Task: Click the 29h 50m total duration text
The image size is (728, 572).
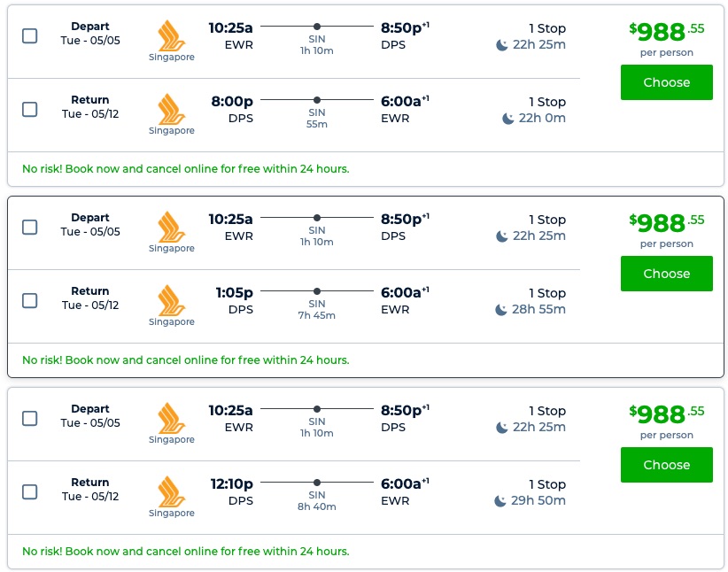Action: (539, 501)
